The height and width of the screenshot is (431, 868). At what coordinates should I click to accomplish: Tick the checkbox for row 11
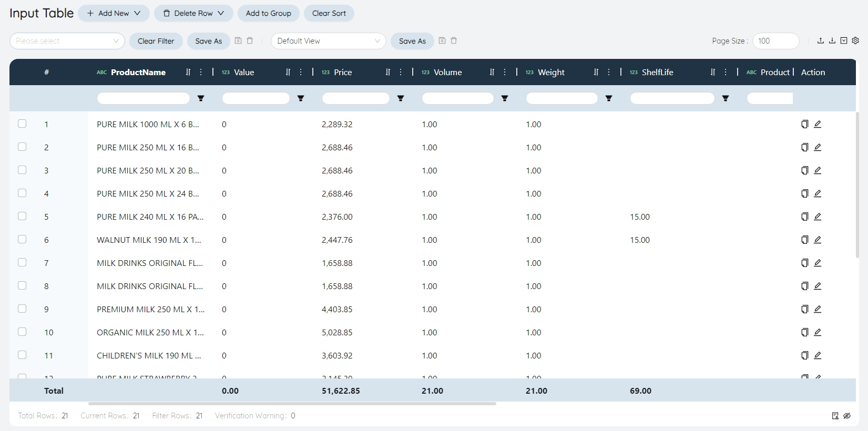[x=22, y=355]
